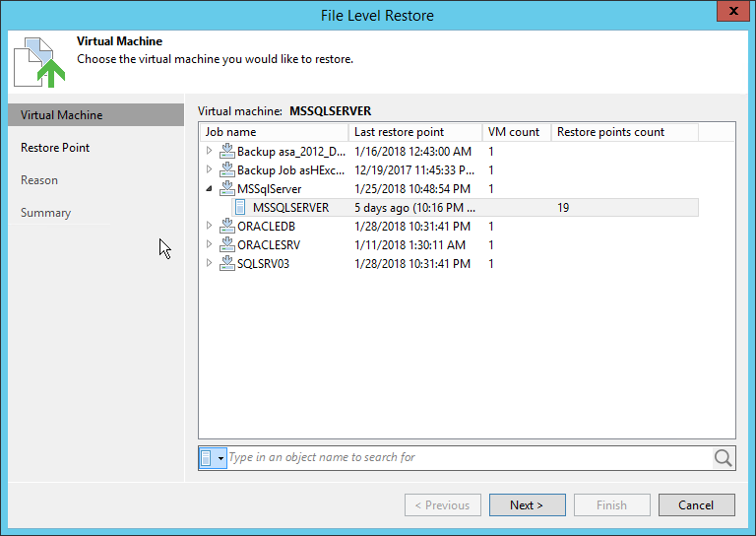Click the 1/25/2018 10:48:54 PM cell
This screenshot has height=536, width=756.
412,189
